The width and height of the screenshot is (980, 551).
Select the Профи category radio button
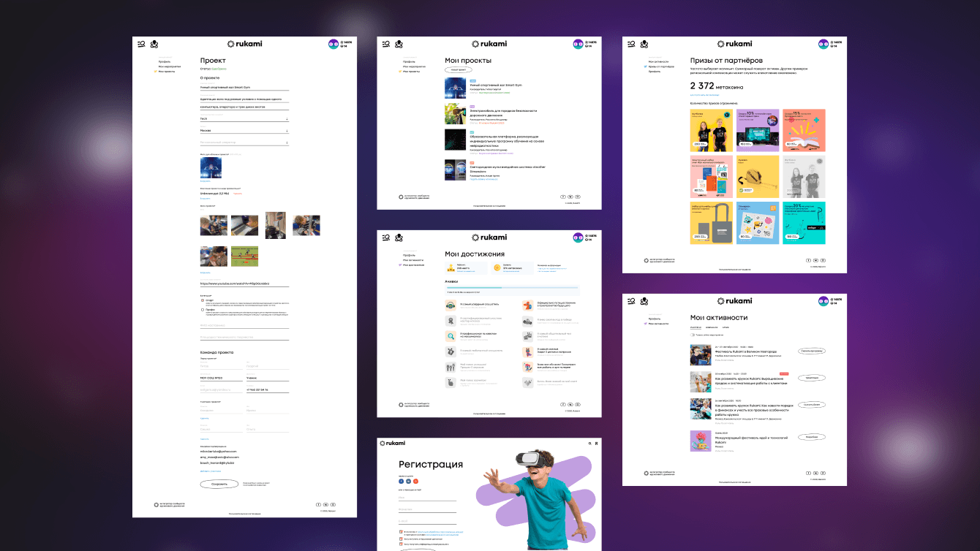coord(203,309)
